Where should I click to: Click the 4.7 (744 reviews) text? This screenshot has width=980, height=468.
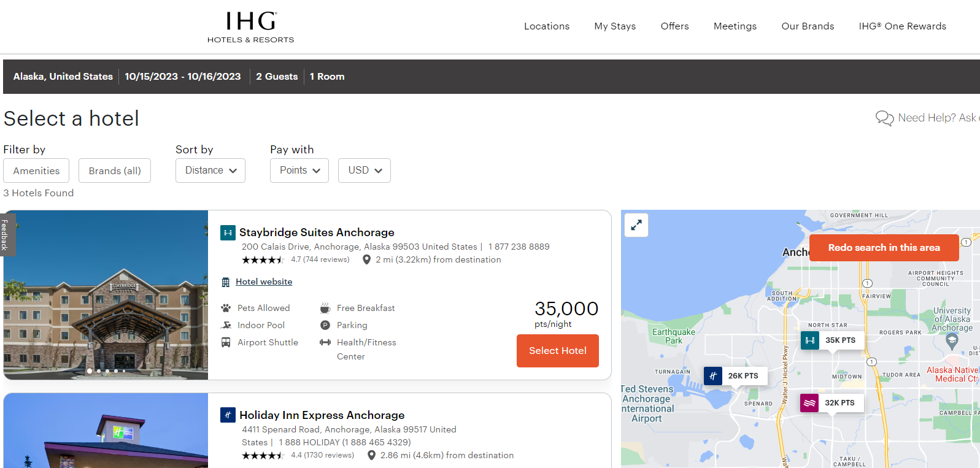point(320,259)
